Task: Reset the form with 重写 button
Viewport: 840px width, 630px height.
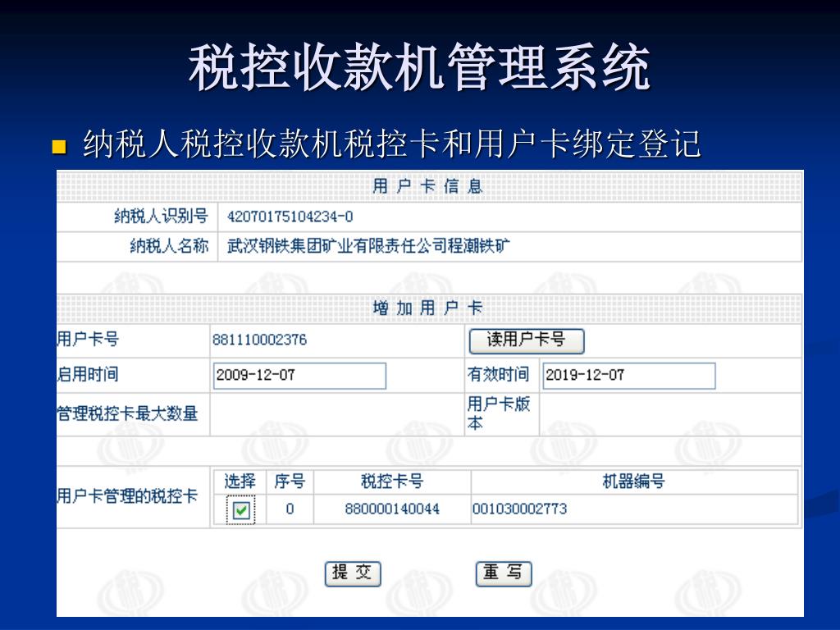Action: (x=504, y=573)
